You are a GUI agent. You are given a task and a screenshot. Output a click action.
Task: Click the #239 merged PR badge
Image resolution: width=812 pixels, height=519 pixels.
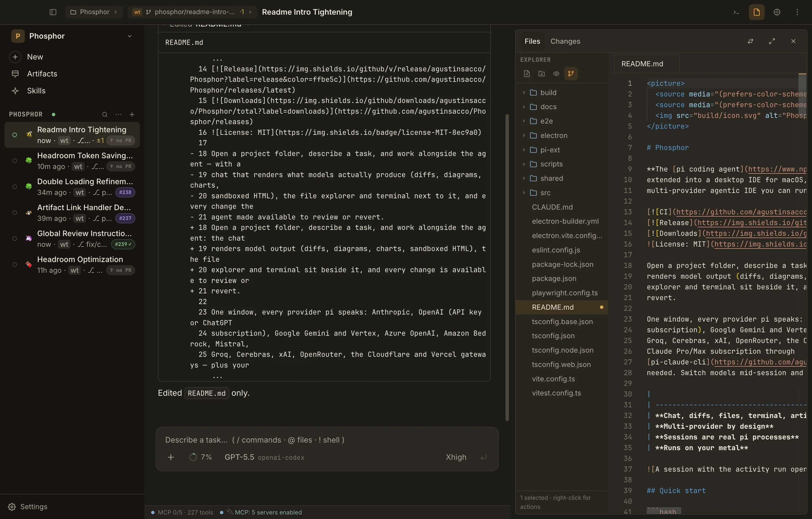pos(123,244)
